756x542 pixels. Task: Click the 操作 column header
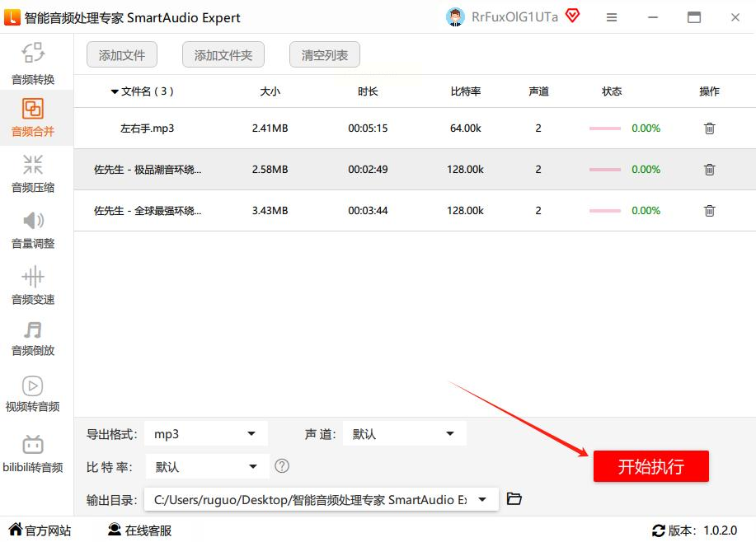[709, 91]
